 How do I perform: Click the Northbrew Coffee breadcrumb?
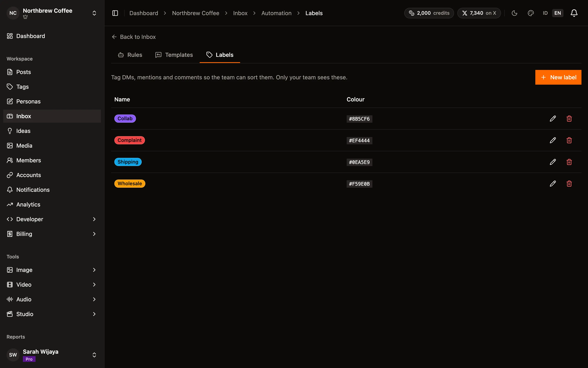coord(196,13)
